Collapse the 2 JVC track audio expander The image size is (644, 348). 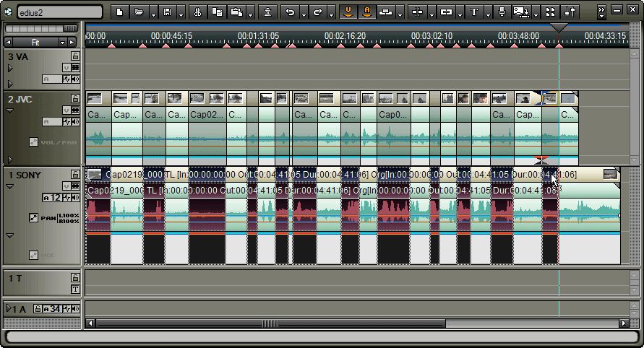pos(10,110)
